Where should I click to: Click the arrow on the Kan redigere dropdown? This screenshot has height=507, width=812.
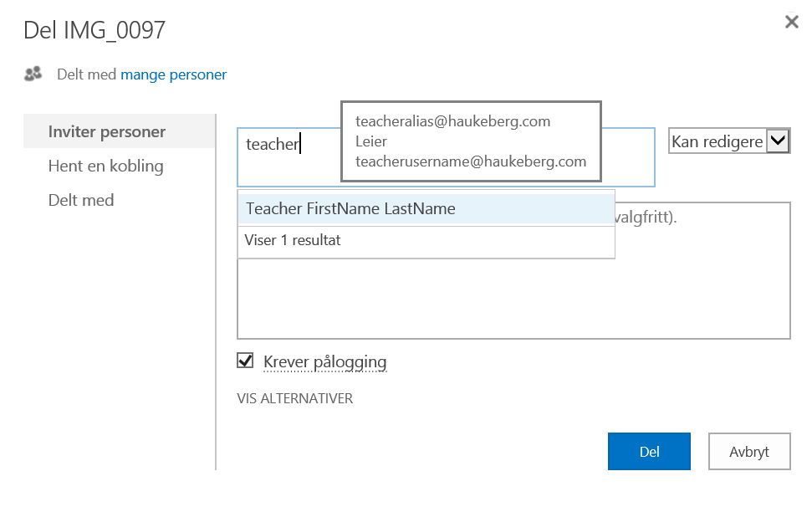pyautogui.click(x=778, y=141)
